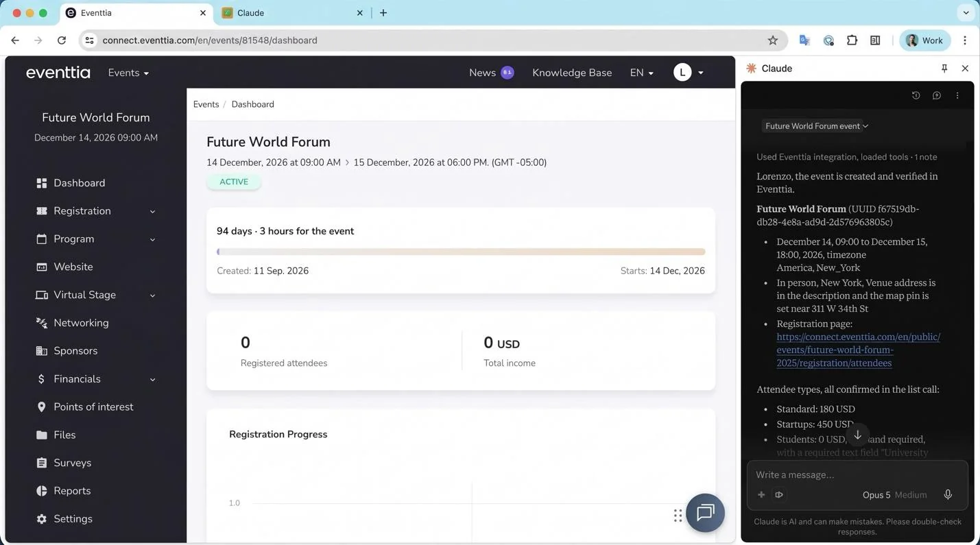Switch to the Claude browser tab
The width and height of the screenshot is (980, 545).
(291, 13)
